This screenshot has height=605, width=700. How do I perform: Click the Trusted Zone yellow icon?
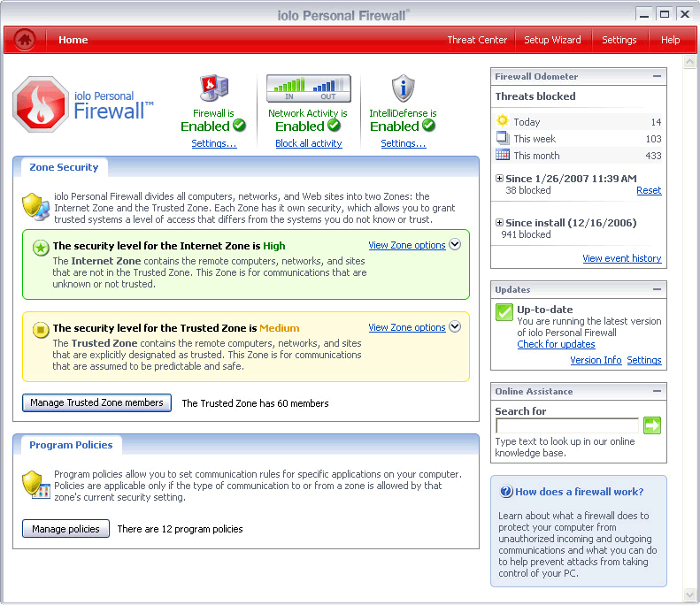coord(41,330)
